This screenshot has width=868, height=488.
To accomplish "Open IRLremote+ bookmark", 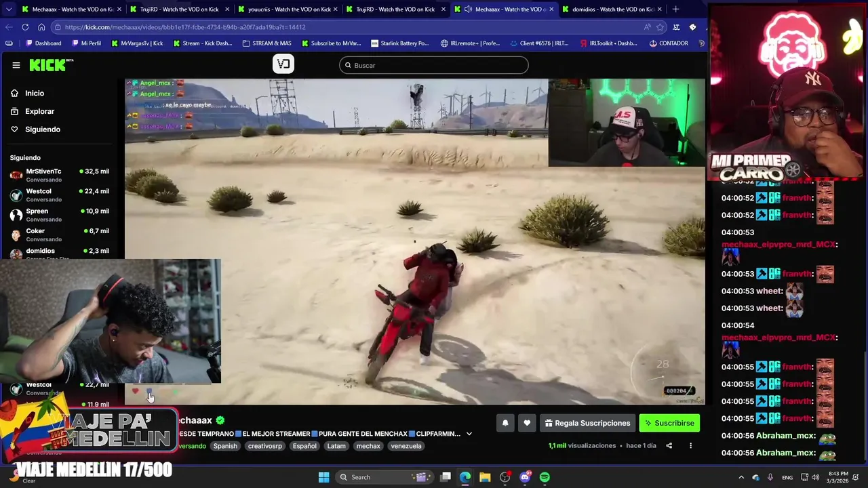I will click(470, 43).
